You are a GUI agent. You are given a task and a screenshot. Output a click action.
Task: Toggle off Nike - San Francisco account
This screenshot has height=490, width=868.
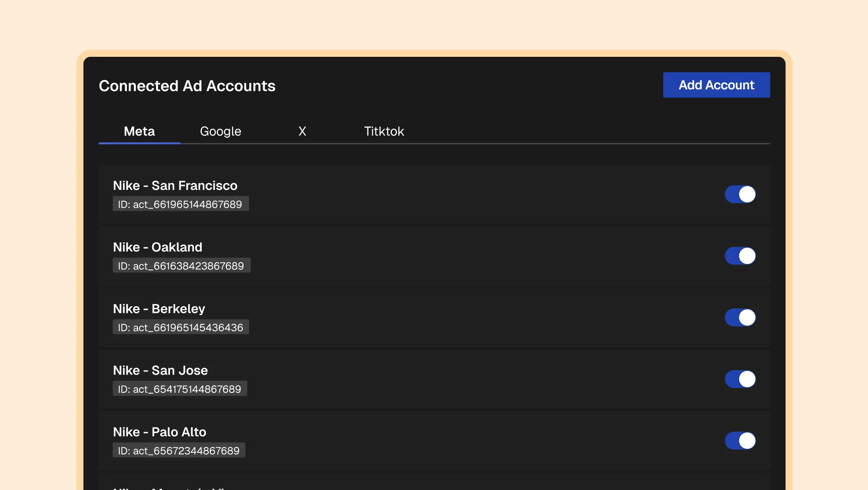740,194
